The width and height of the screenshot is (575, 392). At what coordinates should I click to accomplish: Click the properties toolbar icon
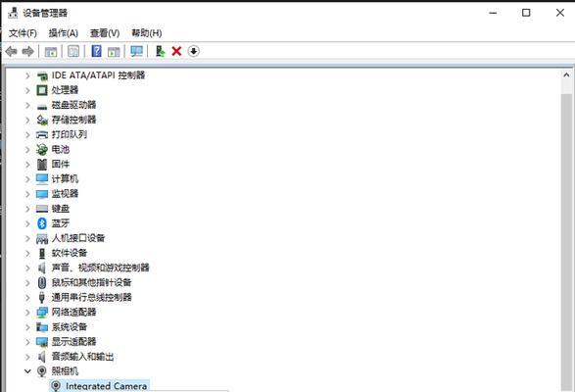pyautogui.click(x=73, y=51)
